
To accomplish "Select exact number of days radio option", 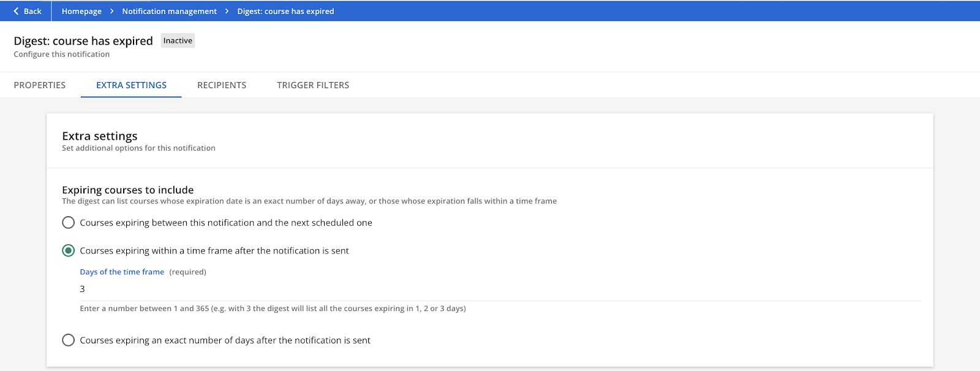I will click(x=68, y=340).
